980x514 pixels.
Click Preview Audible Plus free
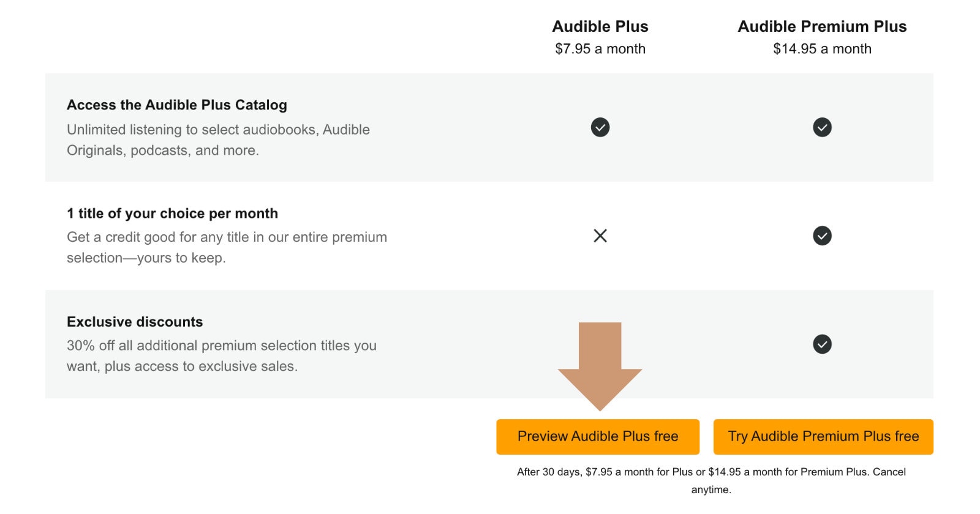click(x=597, y=436)
